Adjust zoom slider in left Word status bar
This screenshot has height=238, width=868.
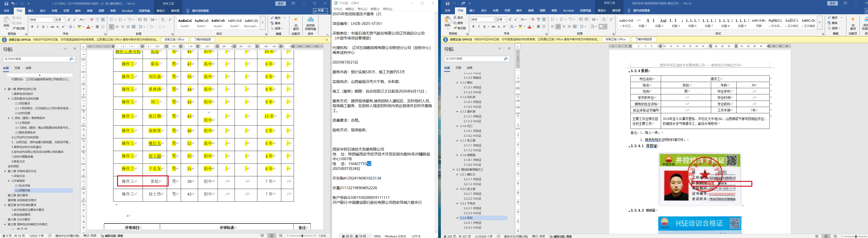tap(302, 236)
